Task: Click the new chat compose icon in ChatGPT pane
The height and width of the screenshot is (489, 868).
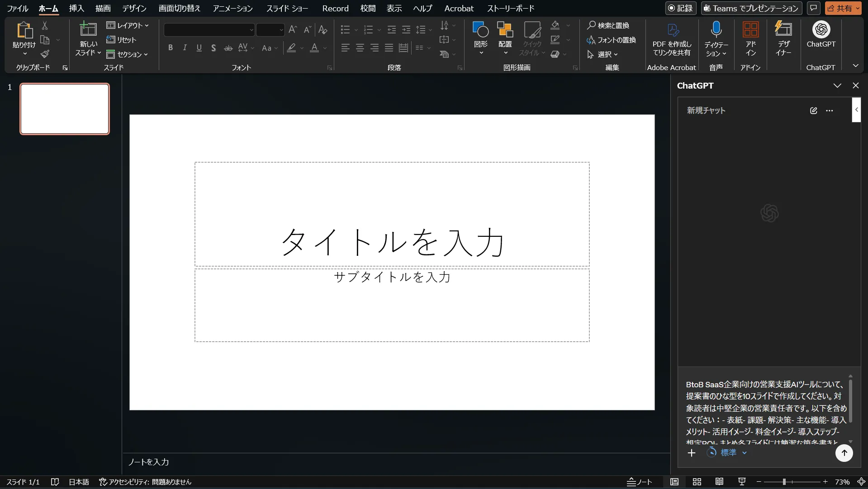Action: (813, 111)
